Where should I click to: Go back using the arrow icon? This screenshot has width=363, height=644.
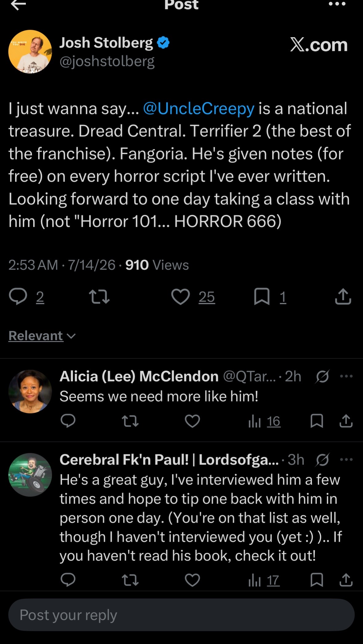coord(18,5)
